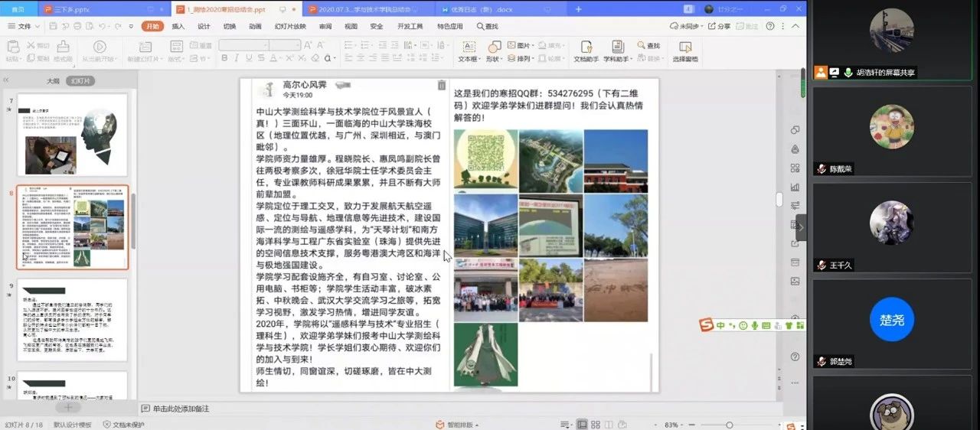Viewport: 980px width, 430px height.
Task: Click the 文档助手 icon in the ribbon
Action: point(586,47)
